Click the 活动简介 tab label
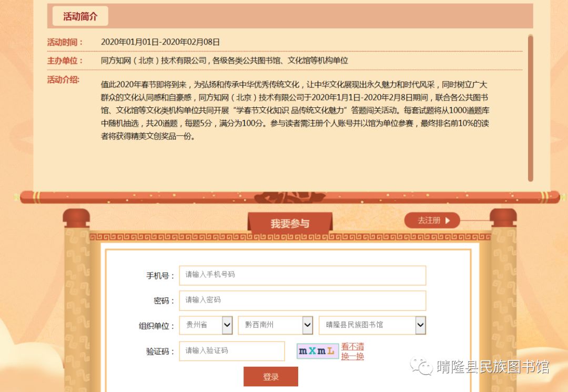Viewport: 568px width, 392px height. [x=80, y=16]
